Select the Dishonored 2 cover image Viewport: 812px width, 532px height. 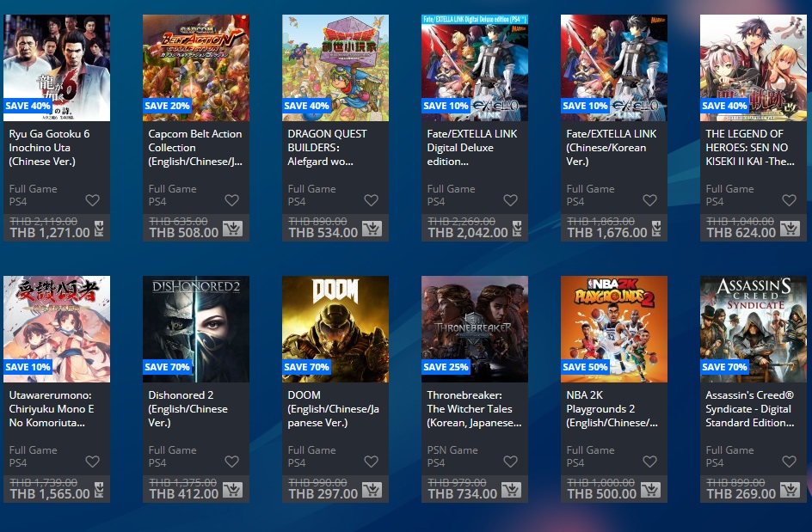coord(196,329)
